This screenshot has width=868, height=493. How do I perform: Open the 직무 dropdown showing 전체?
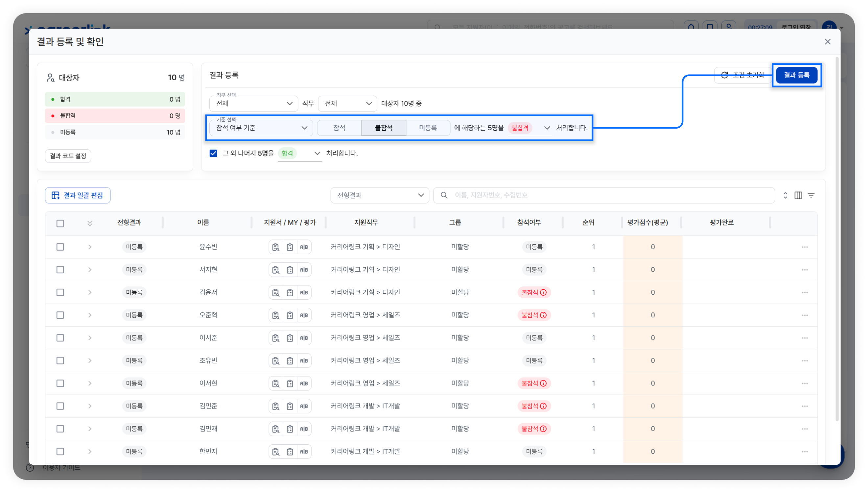pos(347,103)
